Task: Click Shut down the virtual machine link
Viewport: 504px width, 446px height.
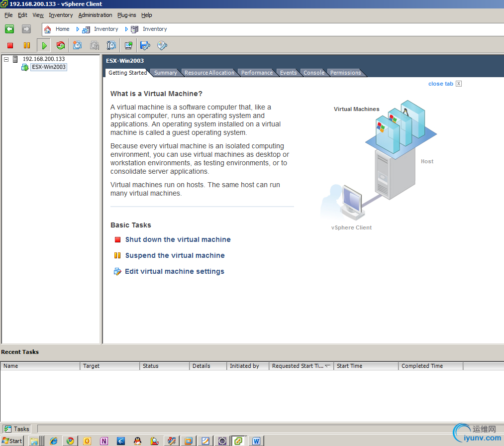Action: pos(178,239)
